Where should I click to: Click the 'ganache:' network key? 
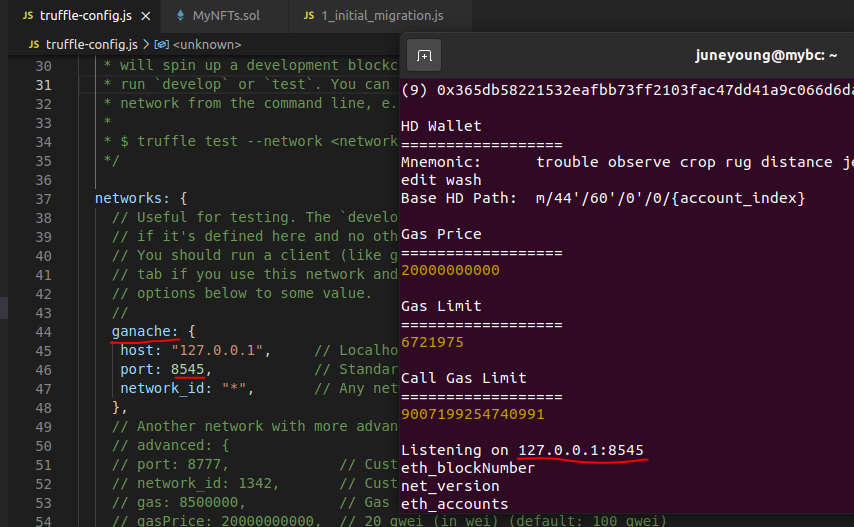click(145, 331)
